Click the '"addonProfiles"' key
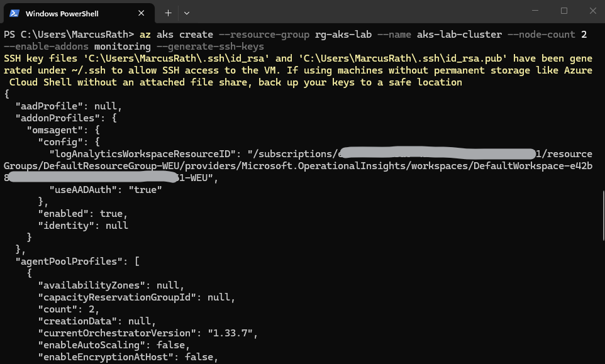The image size is (605, 364). coord(57,118)
